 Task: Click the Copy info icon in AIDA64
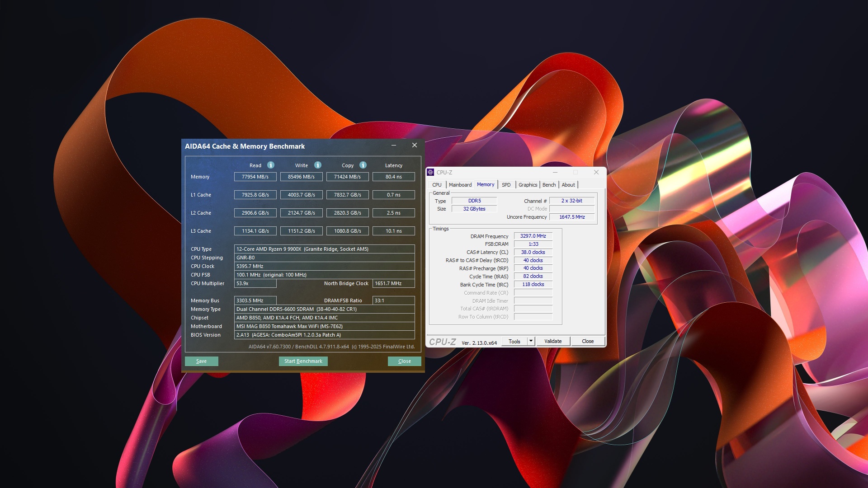(x=363, y=165)
